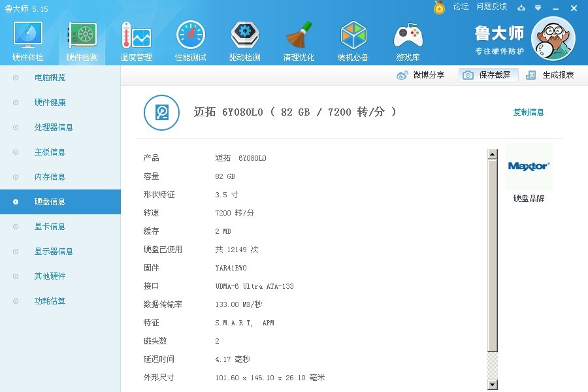Select 电脑概览 in the sidebar
588x392 pixels.
click(60, 78)
